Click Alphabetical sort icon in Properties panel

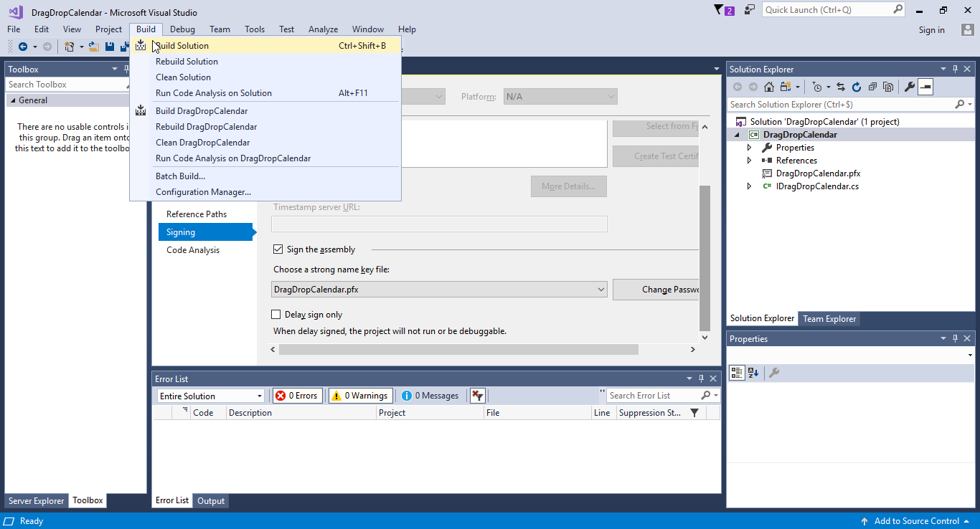[753, 373]
